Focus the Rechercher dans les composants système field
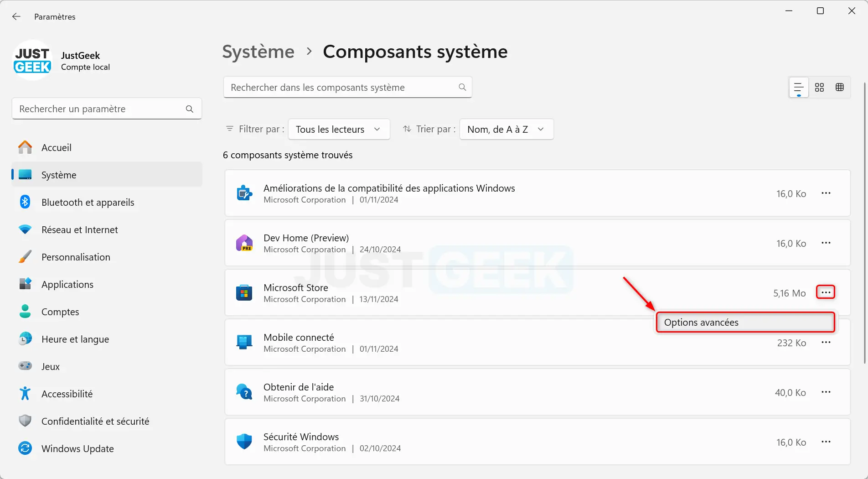 347,87
